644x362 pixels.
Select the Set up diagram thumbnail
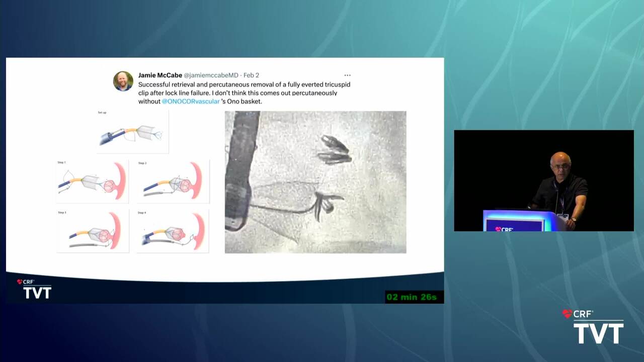click(x=132, y=132)
